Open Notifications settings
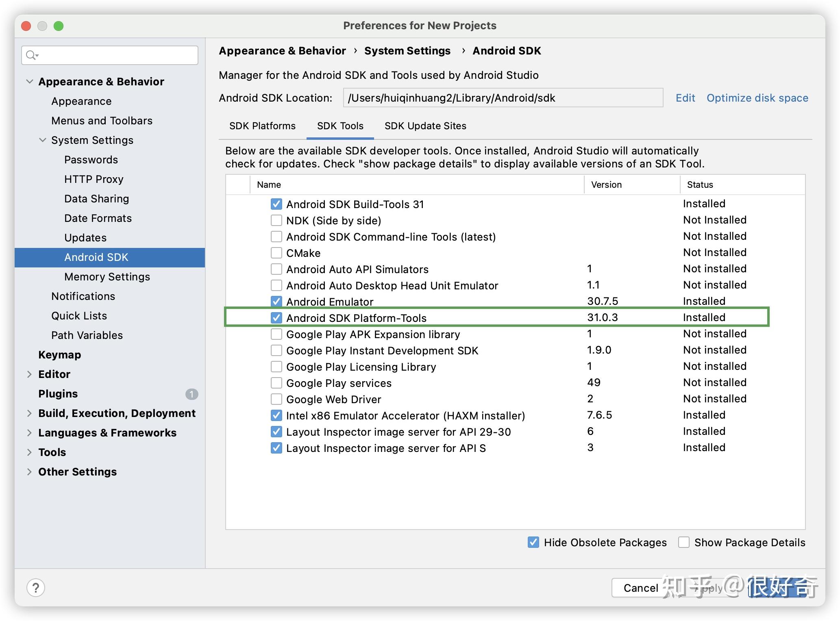Image resolution: width=840 pixels, height=621 pixels. click(x=83, y=296)
